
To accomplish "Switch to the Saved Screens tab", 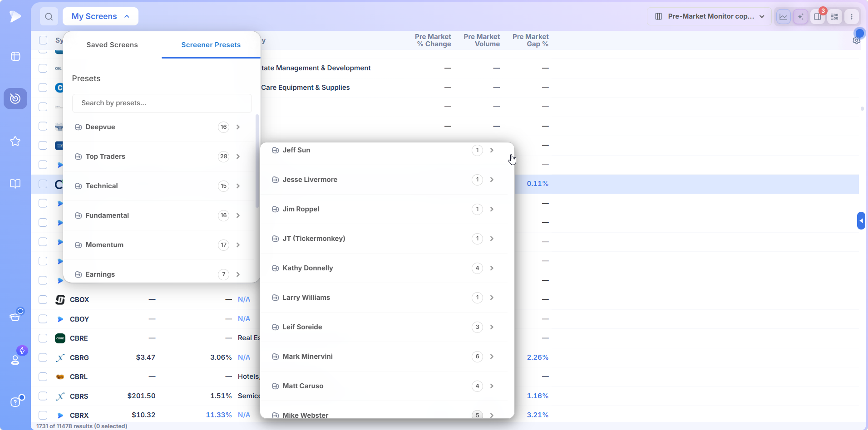I will coord(112,45).
